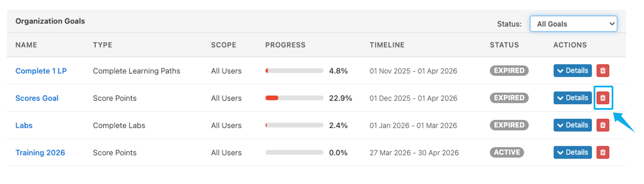The image size is (644, 184).
Task: Expand Details for Complete 1 LP
Action: 572,71
